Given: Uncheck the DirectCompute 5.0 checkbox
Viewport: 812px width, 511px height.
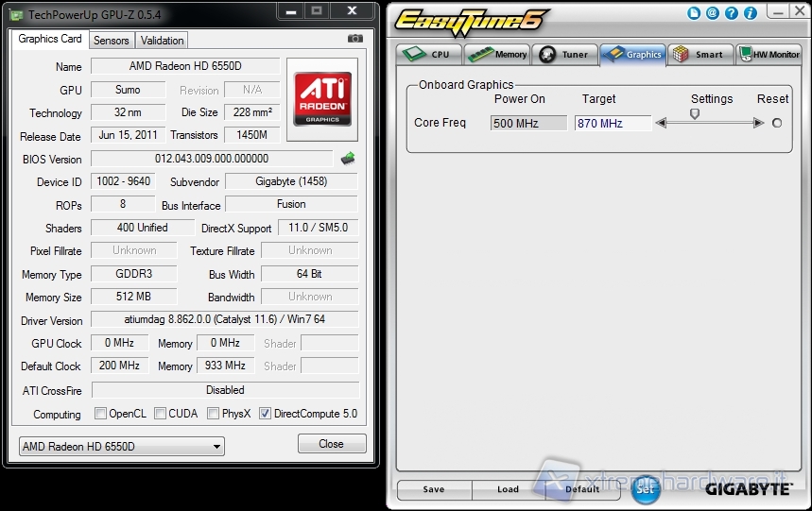Looking at the screenshot, I should (265, 414).
